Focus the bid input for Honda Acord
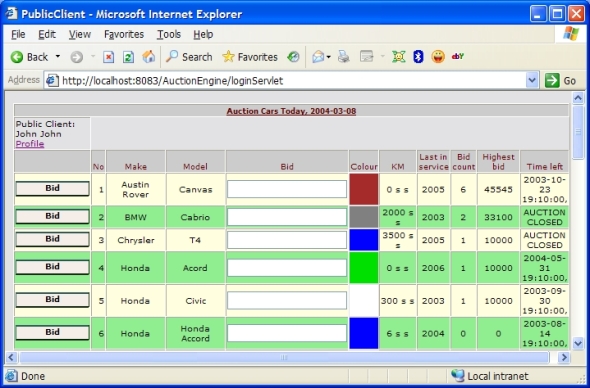The height and width of the screenshot is (388, 590). click(287, 268)
